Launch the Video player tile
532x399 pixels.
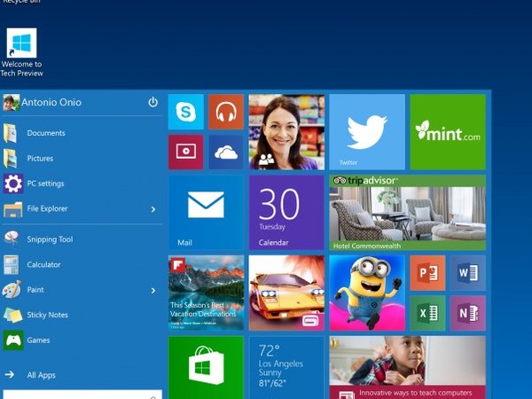[186, 152]
